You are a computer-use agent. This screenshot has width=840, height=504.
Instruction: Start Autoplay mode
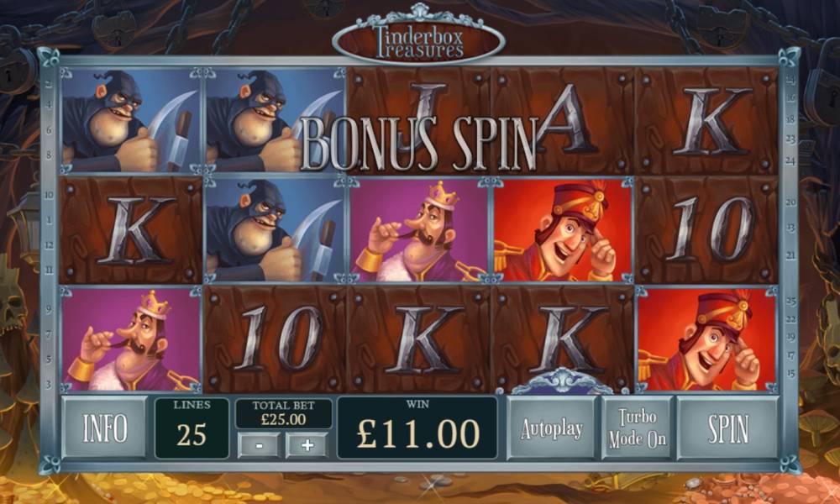552,428
